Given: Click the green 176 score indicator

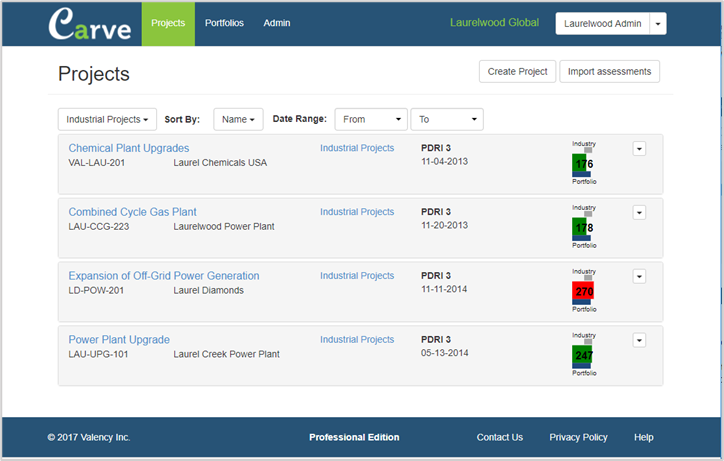Looking at the screenshot, I should point(583,164).
